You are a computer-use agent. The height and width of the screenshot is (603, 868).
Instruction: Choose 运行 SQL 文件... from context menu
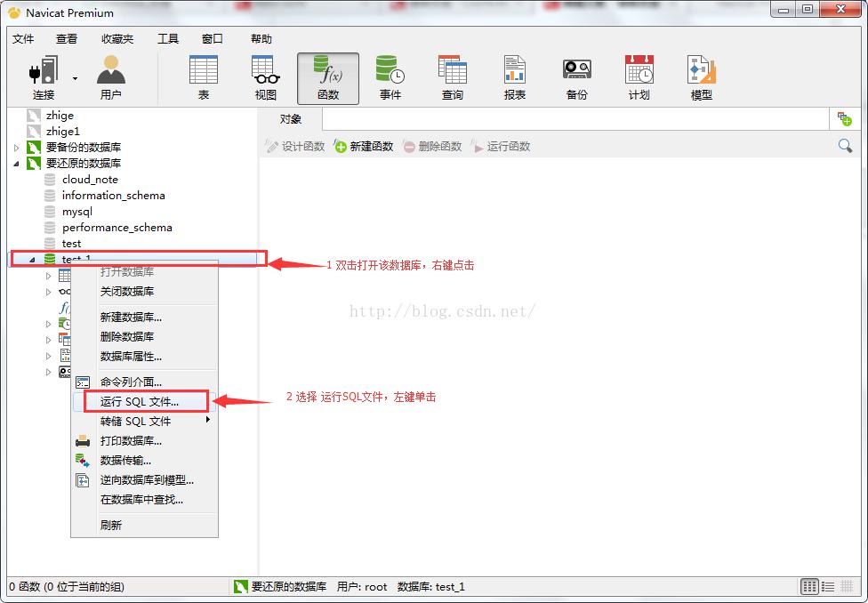[144, 401]
